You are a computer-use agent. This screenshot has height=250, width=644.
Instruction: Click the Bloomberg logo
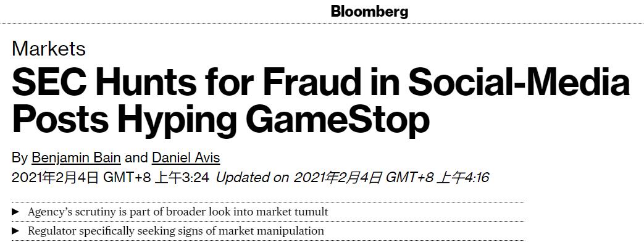coord(369,11)
